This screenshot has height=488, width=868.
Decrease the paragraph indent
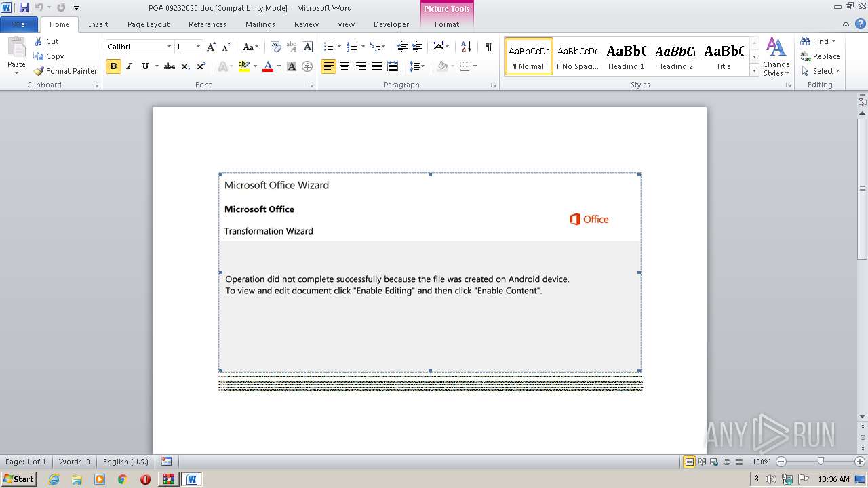(402, 47)
